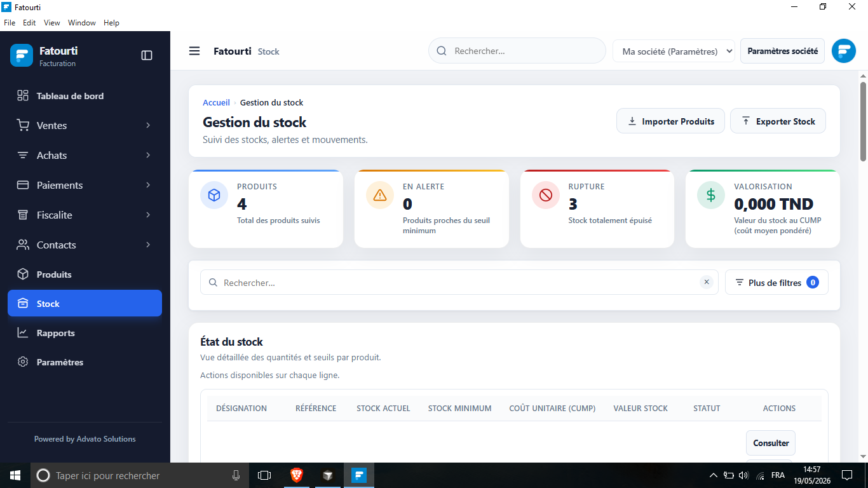Click the taskbar microphone icon
The height and width of the screenshot is (488, 868).
point(236,475)
